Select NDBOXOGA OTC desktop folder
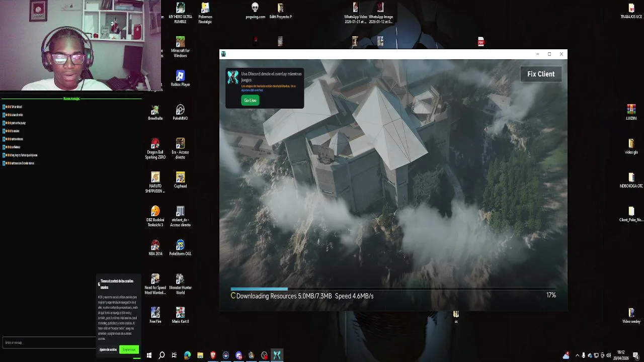Image resolution: width=644 pixels, height=362 pixels. (x=631, y=180)
